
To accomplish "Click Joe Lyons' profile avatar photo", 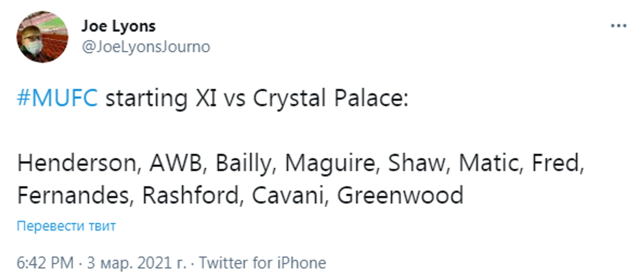I will click(42, 37).
